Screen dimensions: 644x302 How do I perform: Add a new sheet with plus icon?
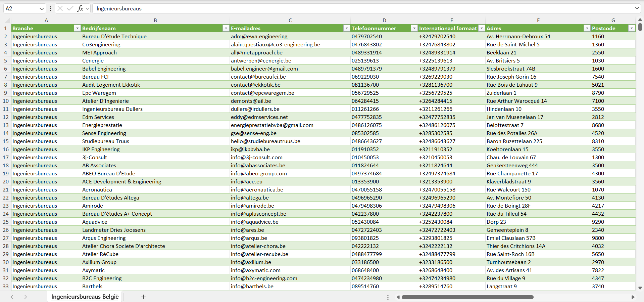(x=143, y=297)
